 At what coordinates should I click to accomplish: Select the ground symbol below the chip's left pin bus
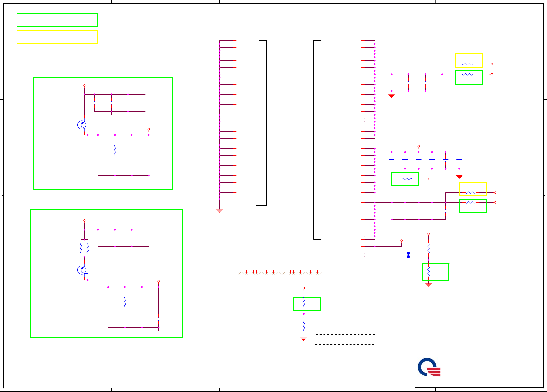[219, 210]
